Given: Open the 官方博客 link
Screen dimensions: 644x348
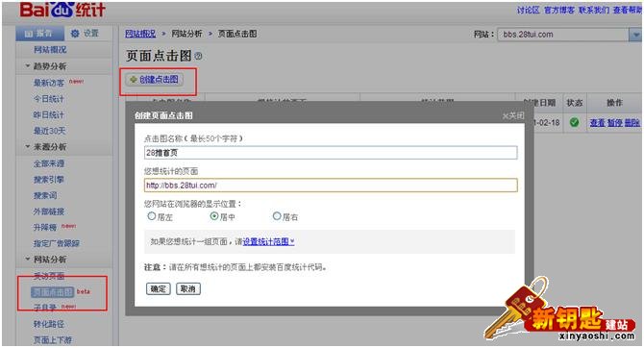Looking at the screenshot, I should tap(559, 10).
